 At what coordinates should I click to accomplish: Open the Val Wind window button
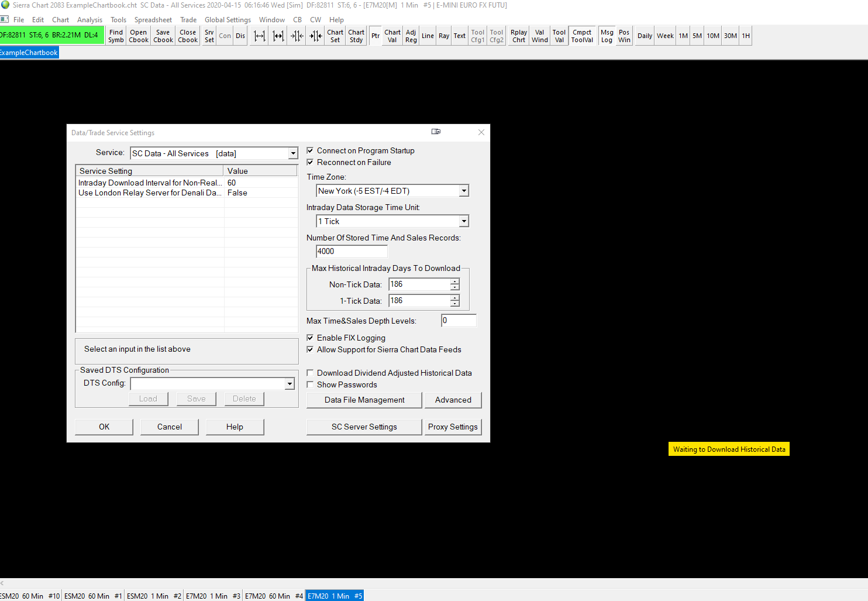click(x=540, y=36)
